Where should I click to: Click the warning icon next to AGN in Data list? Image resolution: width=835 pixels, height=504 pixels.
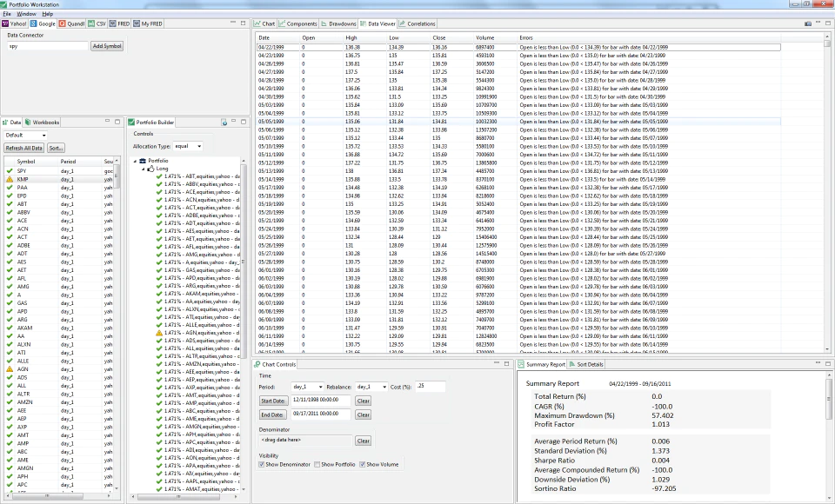click(9, 368)
